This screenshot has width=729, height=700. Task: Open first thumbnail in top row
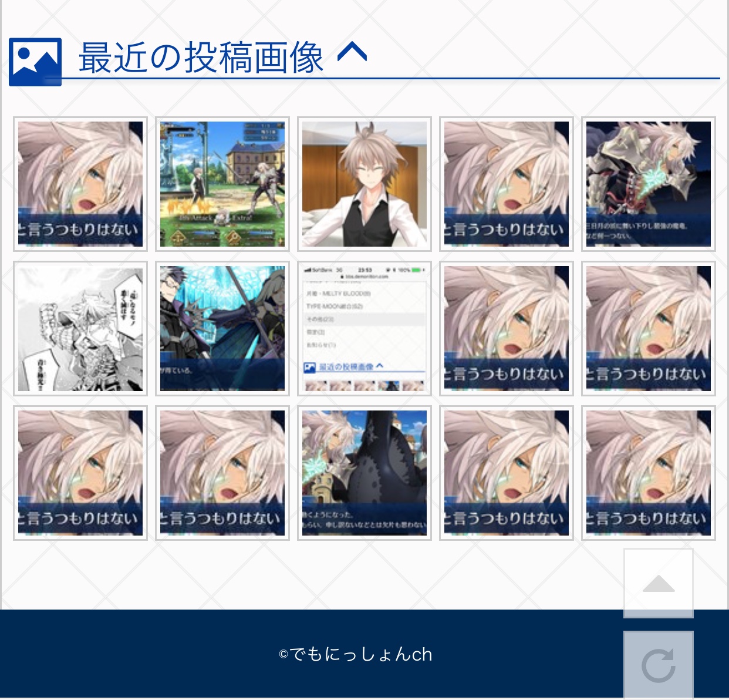(80, 184)
